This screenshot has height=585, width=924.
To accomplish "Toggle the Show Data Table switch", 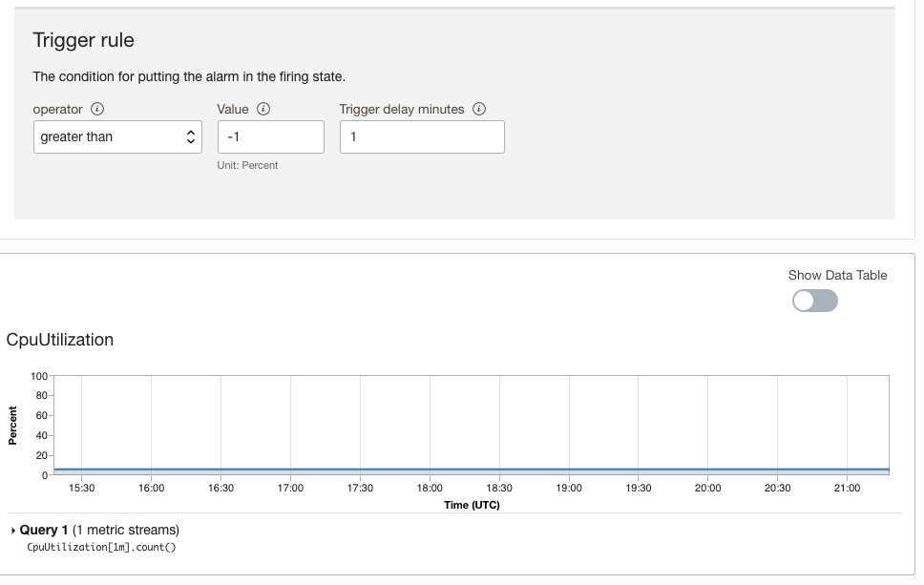I will pos(815,301).
